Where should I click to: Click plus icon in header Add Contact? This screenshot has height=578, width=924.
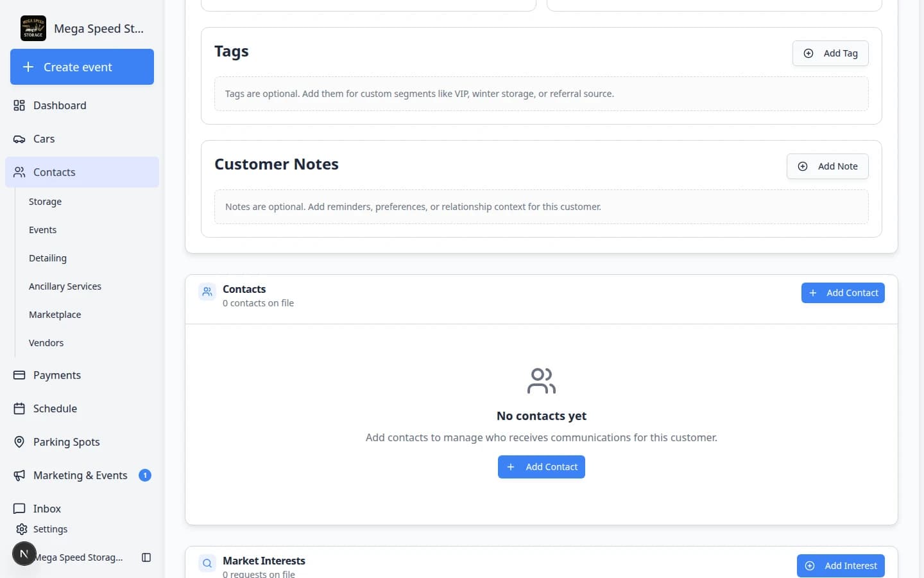click(x=813, y=293)
